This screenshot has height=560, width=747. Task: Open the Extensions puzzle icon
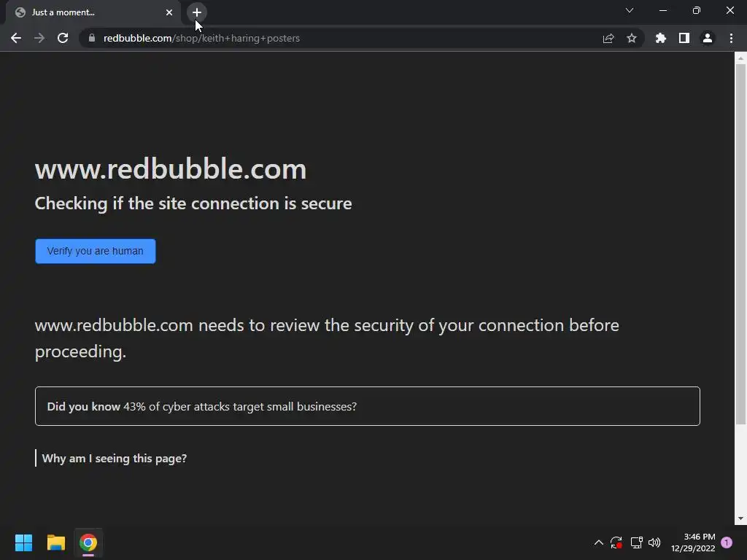coord(661,38)
